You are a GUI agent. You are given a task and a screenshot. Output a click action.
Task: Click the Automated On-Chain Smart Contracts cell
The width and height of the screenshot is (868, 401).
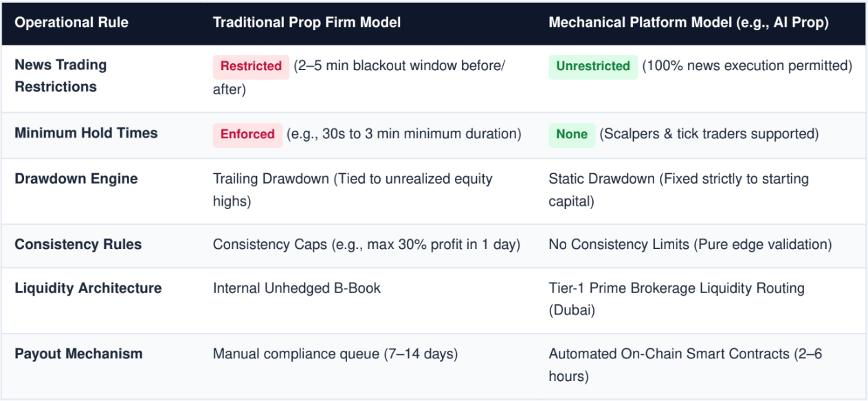click(685, 365)
